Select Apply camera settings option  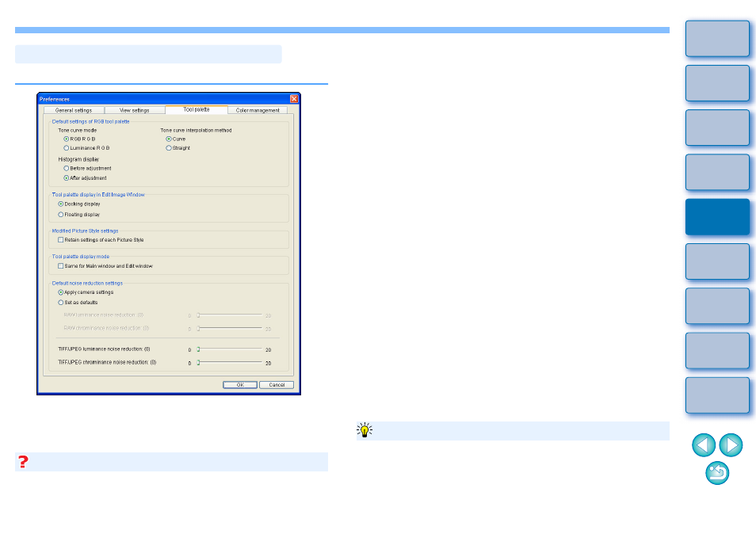click(86, 292)
